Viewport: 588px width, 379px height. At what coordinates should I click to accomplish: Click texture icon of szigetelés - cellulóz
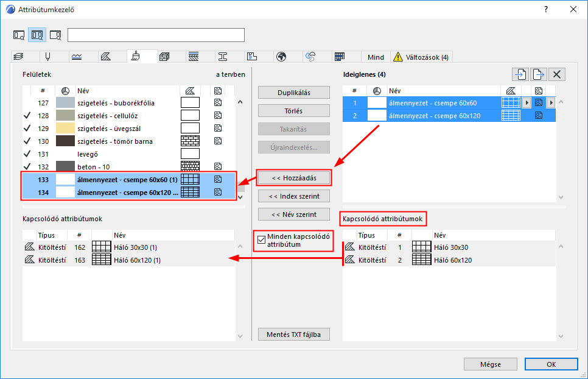pyautogui.click(x=218, y=115)
